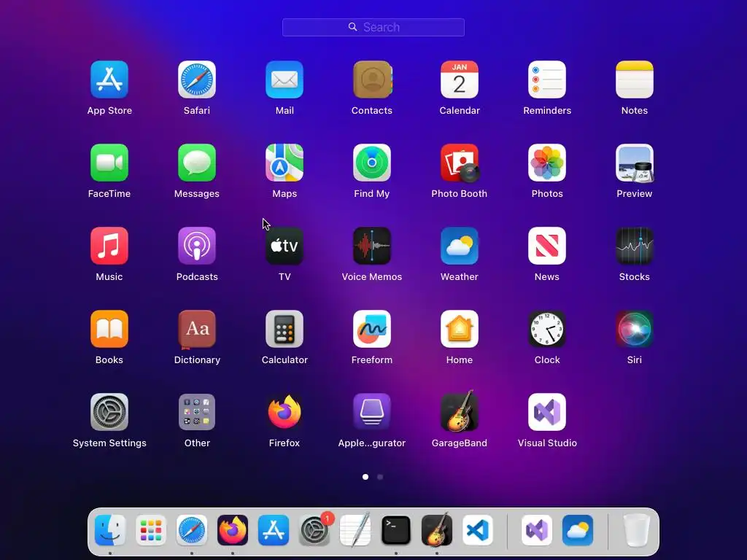Image resolution: width=747 pixels, height=560 pixels.
Task: Launch Safari from the Launchpad grid
Action: [197, 79]
